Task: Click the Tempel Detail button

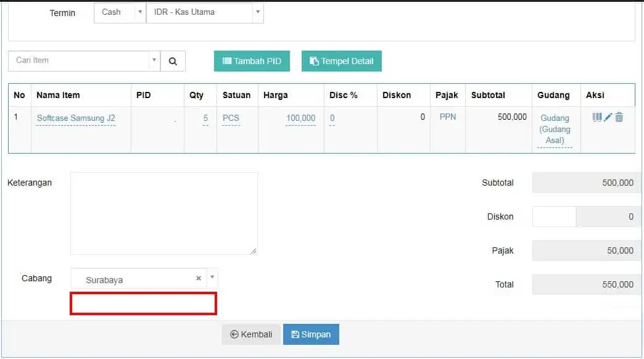Action: pos(341,61)
